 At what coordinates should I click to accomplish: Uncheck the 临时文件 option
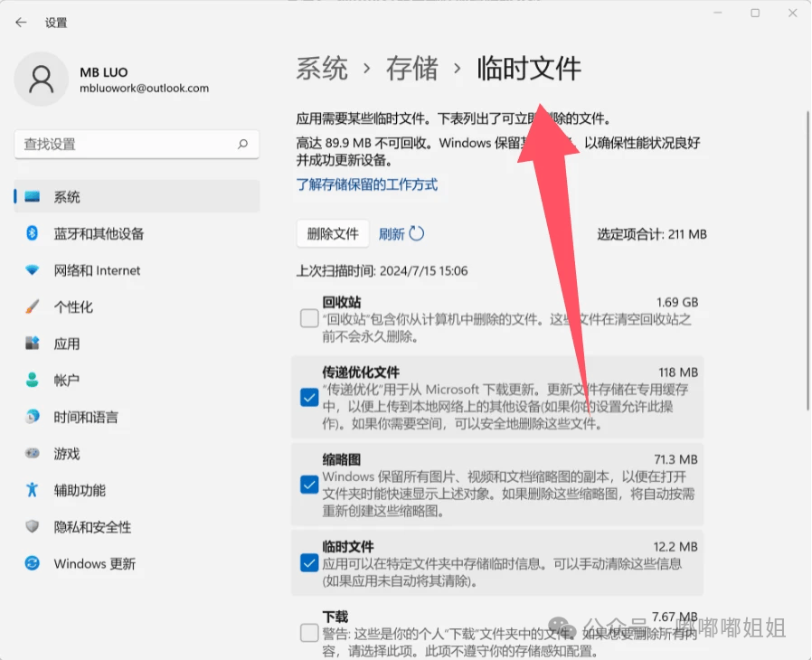308,565
